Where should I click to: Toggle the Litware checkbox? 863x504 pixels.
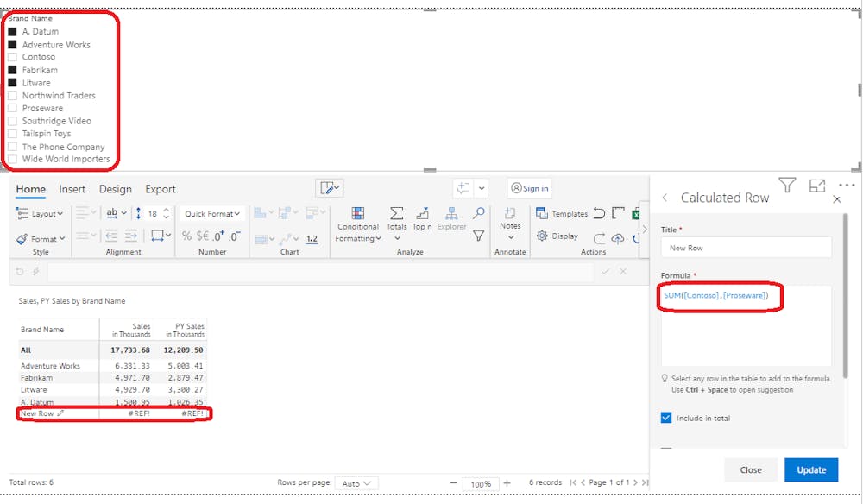(12, 83)
